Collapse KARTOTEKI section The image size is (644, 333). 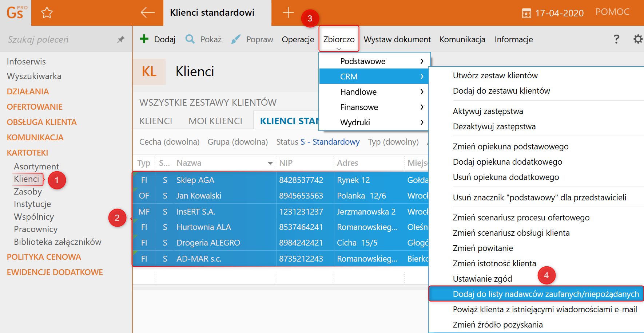coord(27,153)
